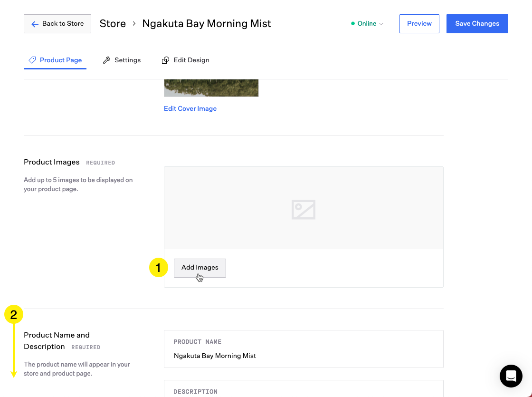Click the tag icon on Product Page tab

32,60
